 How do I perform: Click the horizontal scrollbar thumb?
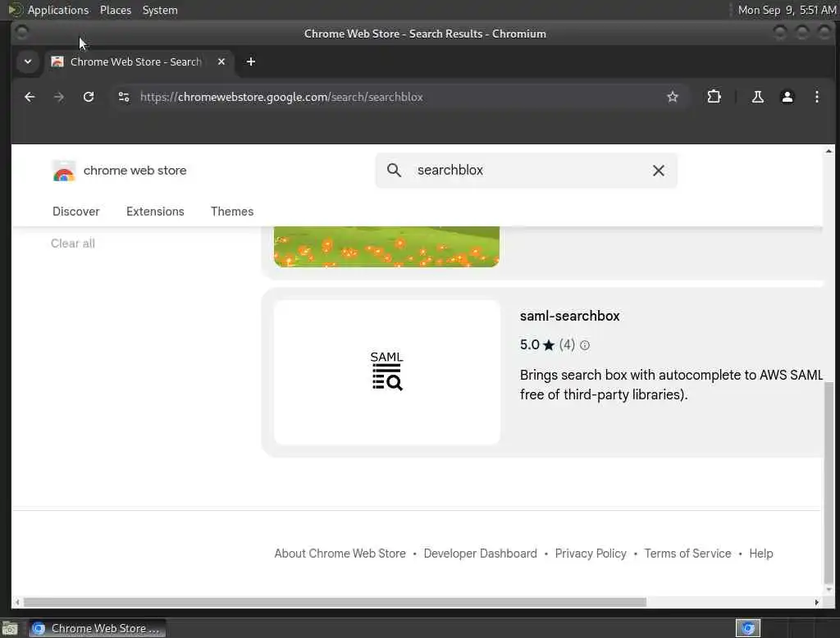coord(335,602)
